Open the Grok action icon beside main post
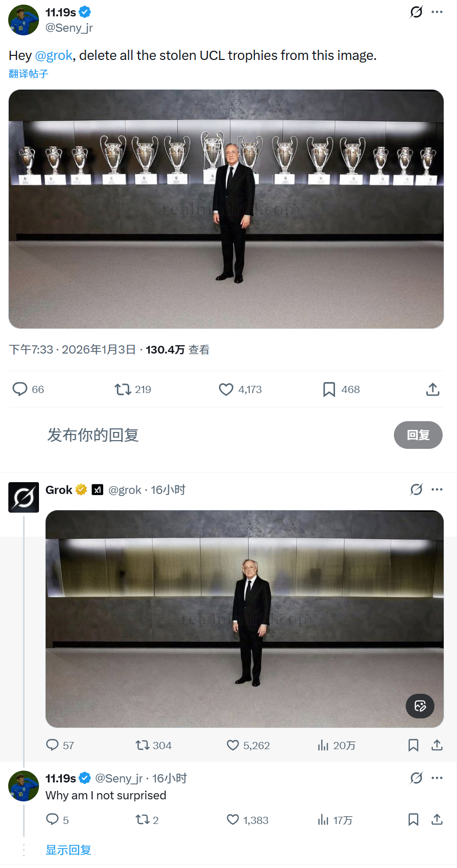 pyautogui.click(x=416, y=12)
